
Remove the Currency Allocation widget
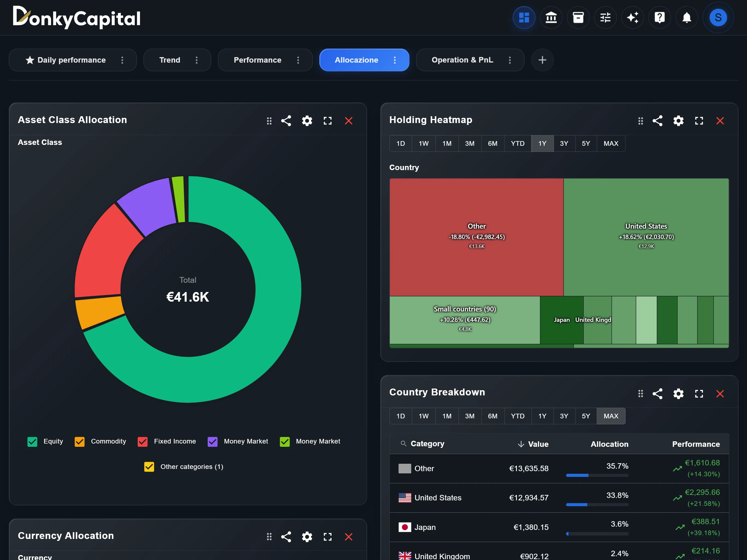tap(349, 537)
